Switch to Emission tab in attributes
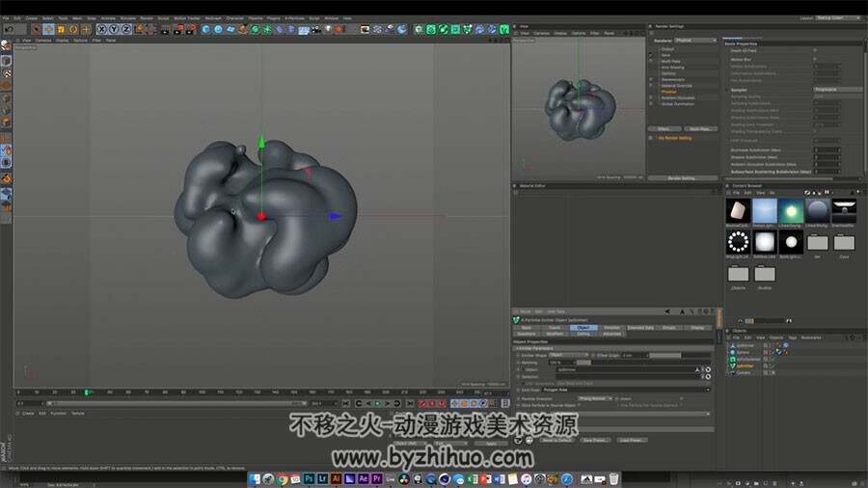Image resolution: width=868 pixels, height=488 pixels. (611, 328)
